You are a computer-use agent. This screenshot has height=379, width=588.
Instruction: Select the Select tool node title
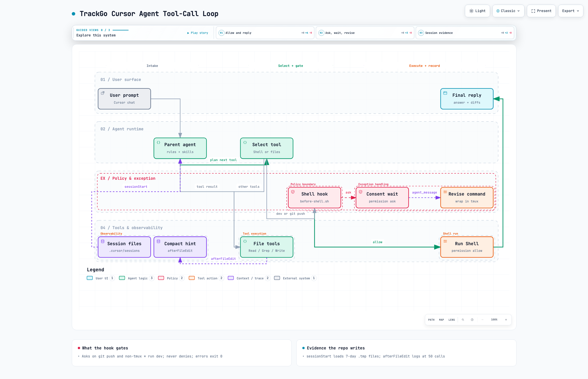pos(267,145)
